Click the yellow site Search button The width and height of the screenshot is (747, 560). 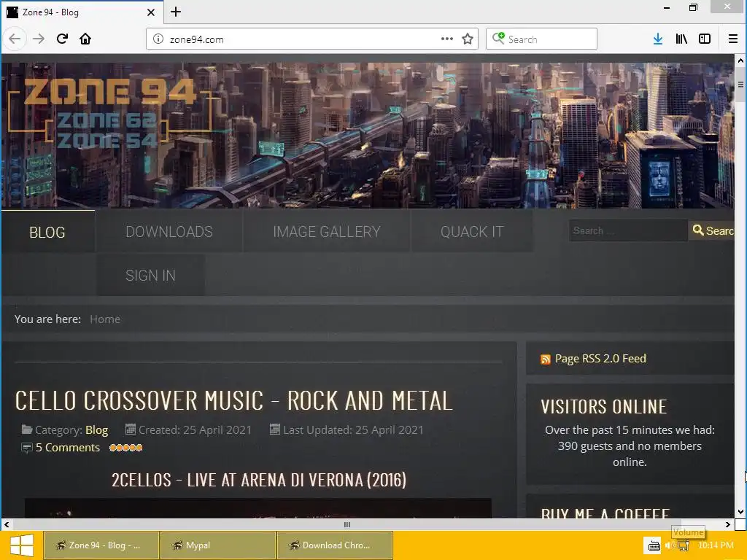coord(712,230)
